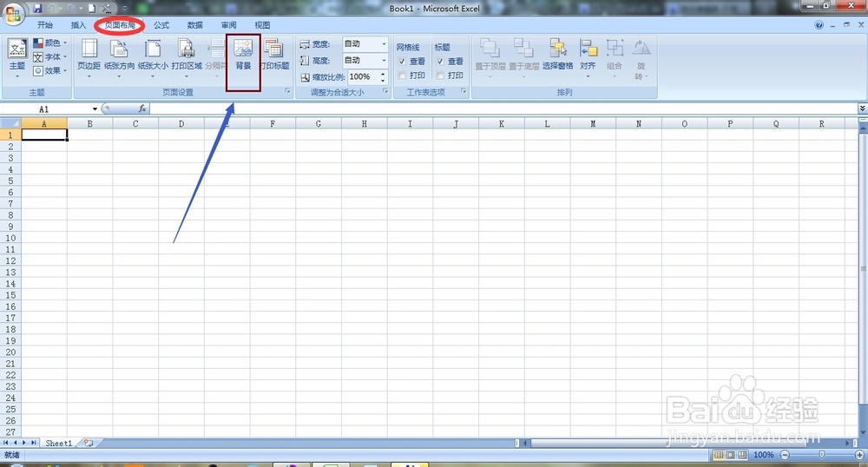Go to first sheet navigation arrow

[5, 444]
